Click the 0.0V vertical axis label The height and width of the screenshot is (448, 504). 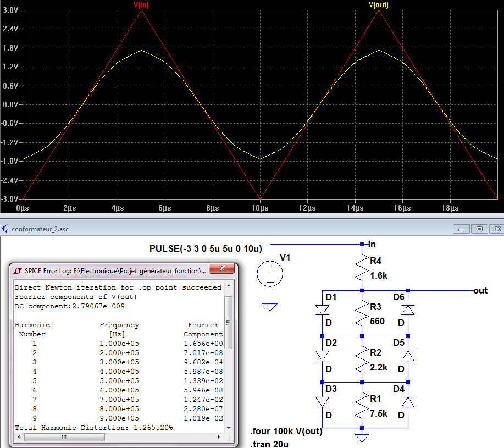click(x=10, y=104)
